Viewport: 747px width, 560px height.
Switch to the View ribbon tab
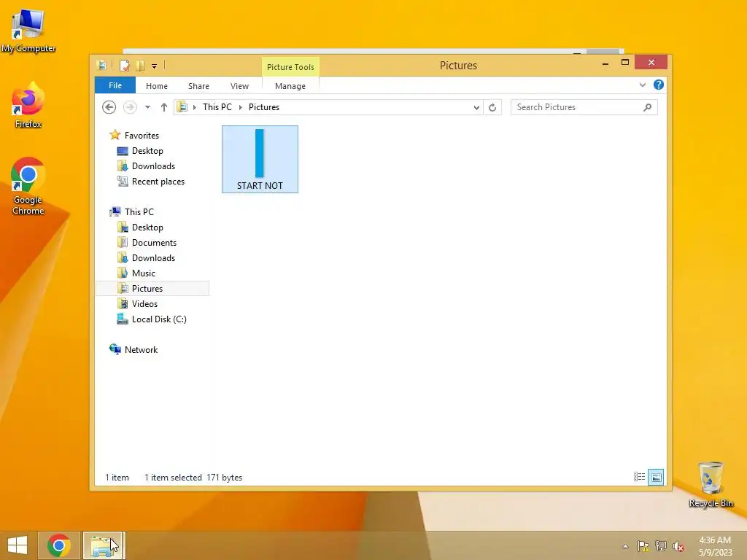[x=239, y=86]
